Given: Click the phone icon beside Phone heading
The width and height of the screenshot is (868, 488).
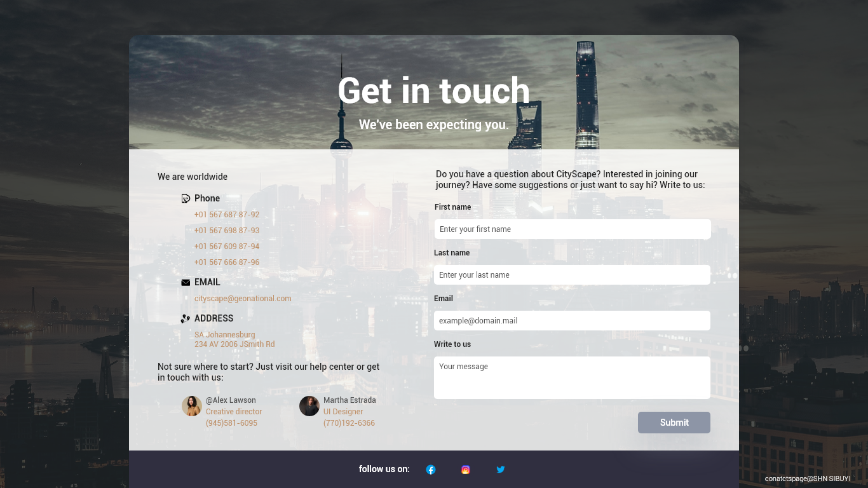Looking at the screenshot, I should click(x=186, y=198).
